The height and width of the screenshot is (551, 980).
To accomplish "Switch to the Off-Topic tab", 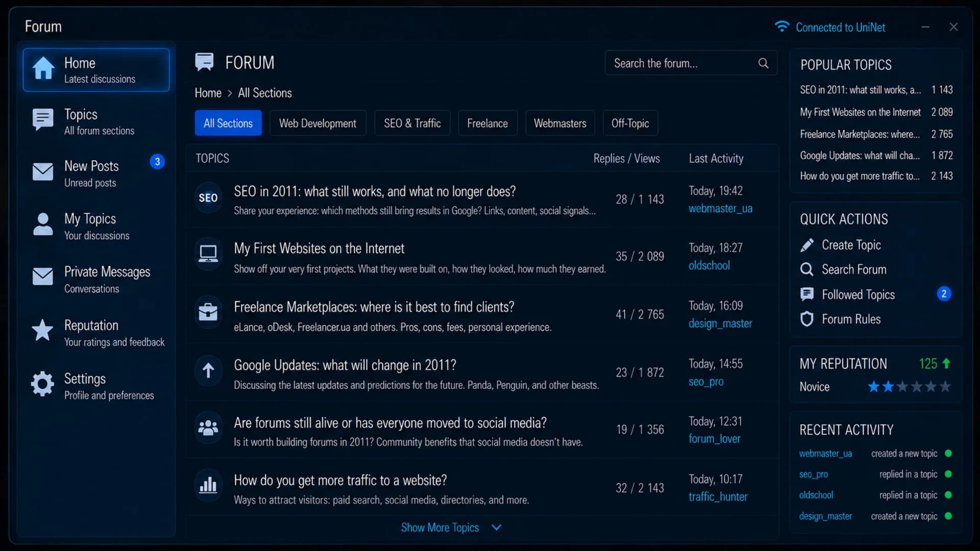I will click(x=630, y=123).
